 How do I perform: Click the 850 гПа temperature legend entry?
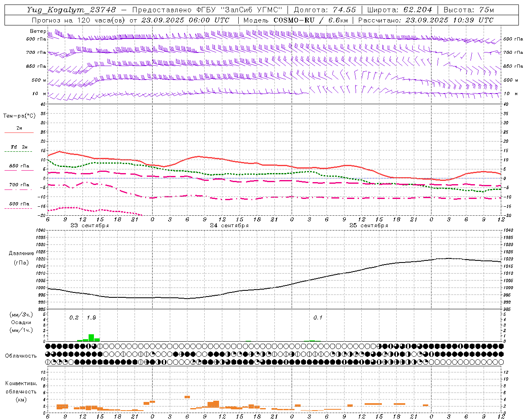(19, 166)
